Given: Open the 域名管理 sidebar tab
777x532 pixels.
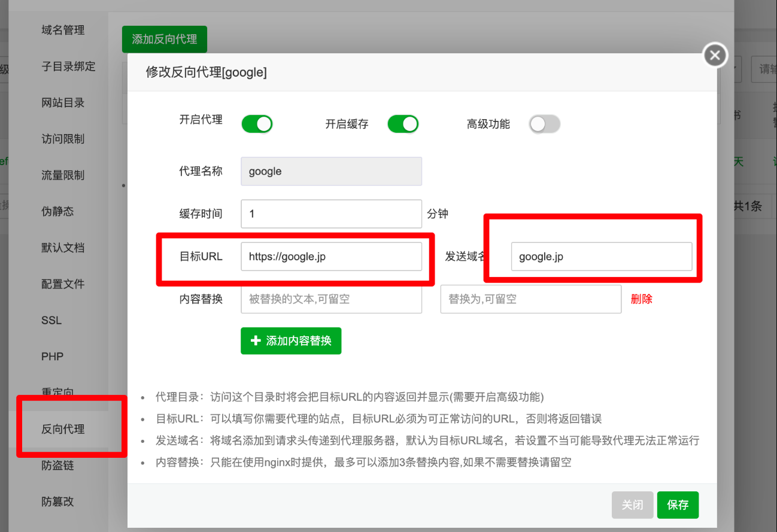Looking at the screenshot, I should pyautogui.click(x=63, y=30).
